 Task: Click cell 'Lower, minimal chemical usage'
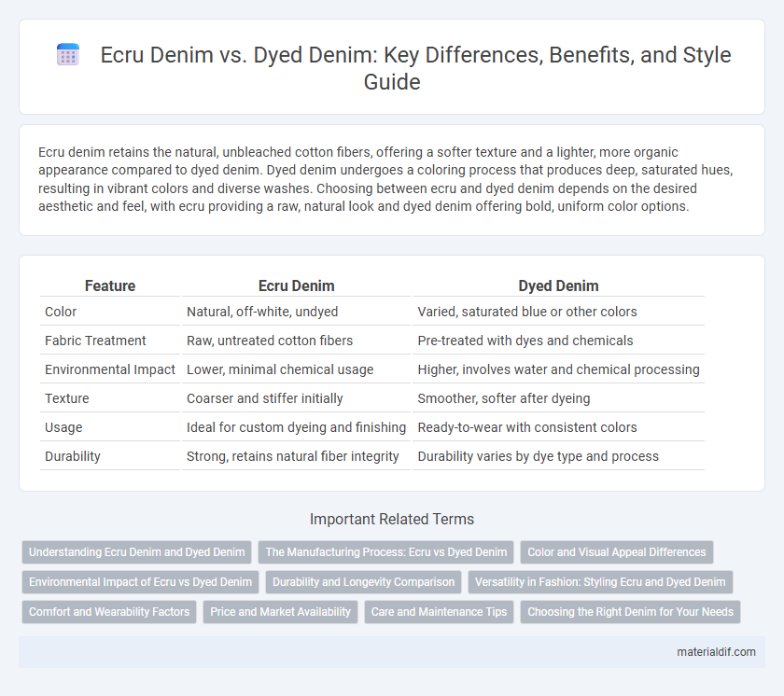click(296, 369)
